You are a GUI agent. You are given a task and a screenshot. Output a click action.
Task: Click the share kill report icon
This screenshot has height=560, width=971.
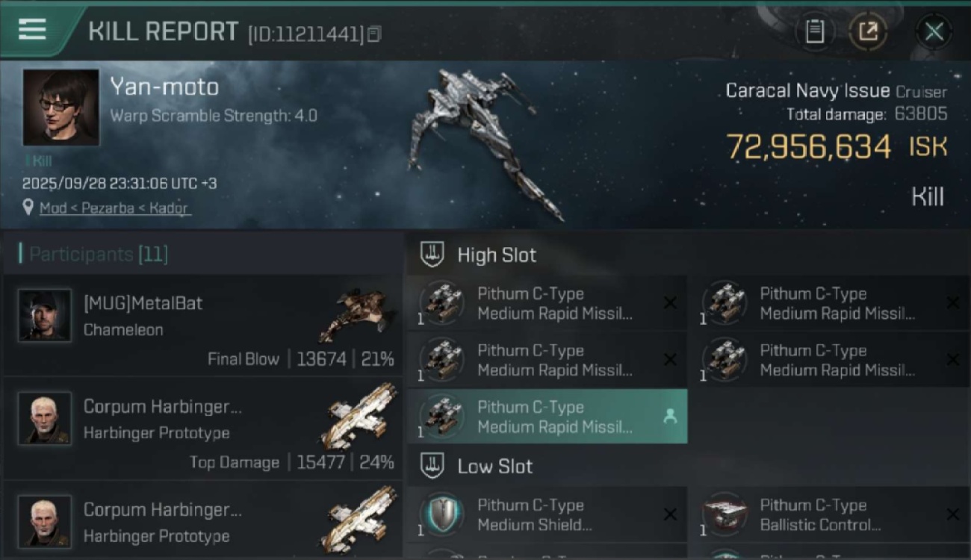tap(868, 31)
